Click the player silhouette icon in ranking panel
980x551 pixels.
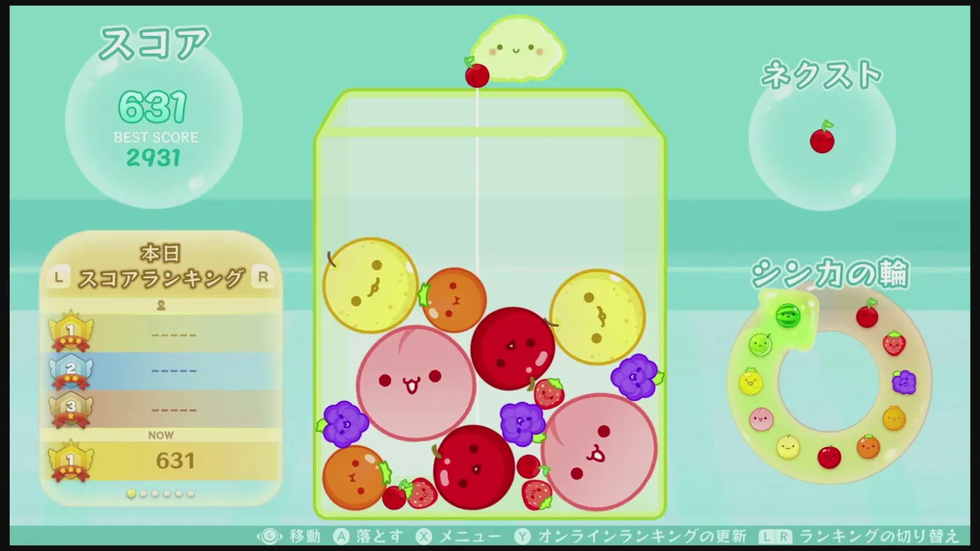(x=161, y=305)
